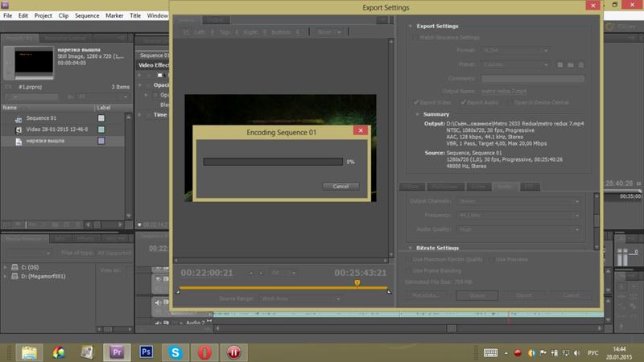The height and width of the screenshot is (362, 644).
Task: Open the audio Frequency dropdown
Action: point(518,215)
